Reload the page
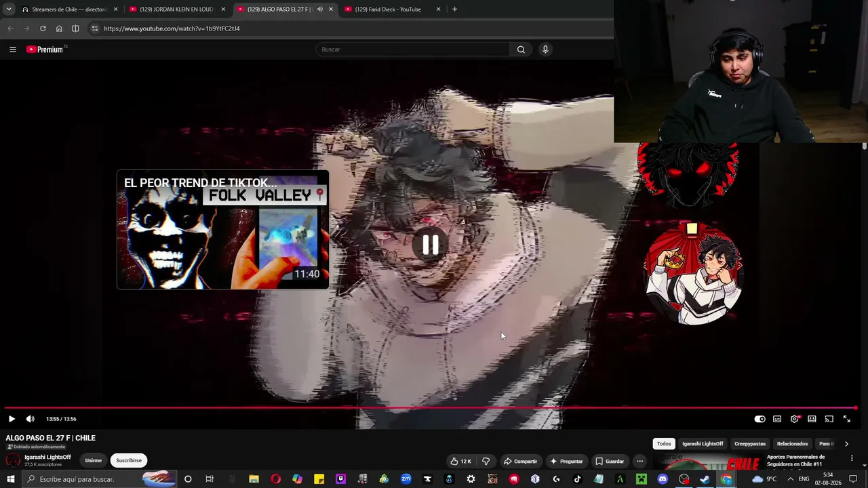Viewport: 868px width, 488px height. (43, 28)
